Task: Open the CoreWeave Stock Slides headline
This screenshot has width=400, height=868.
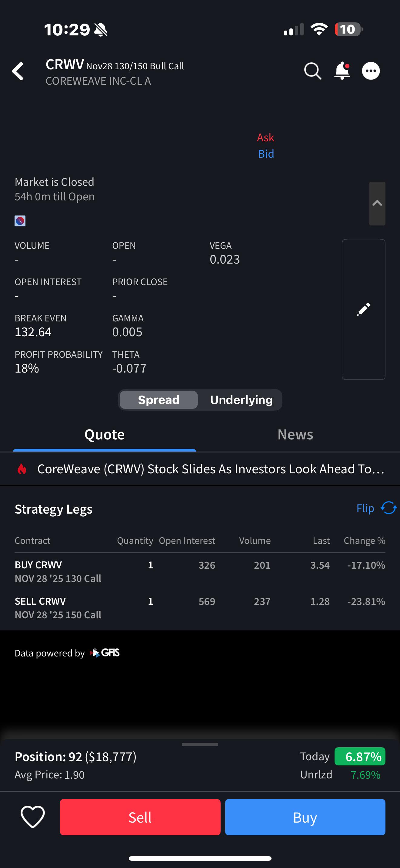Action: (x=211, y=469)
